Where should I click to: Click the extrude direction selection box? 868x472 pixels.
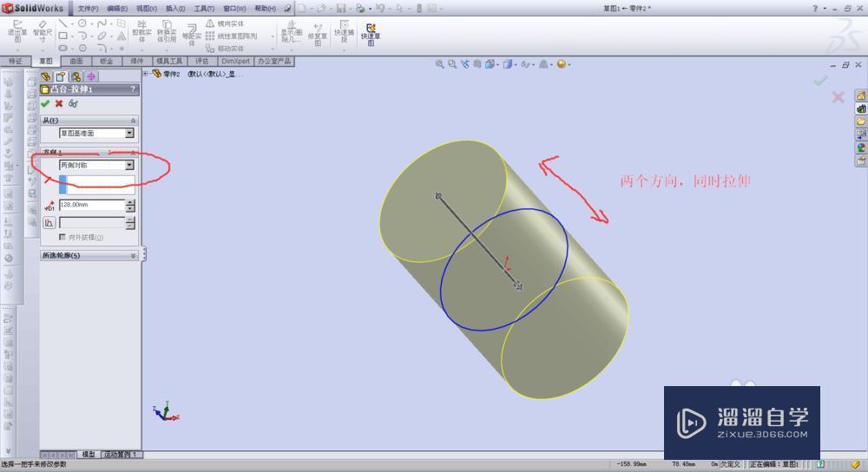96,184
